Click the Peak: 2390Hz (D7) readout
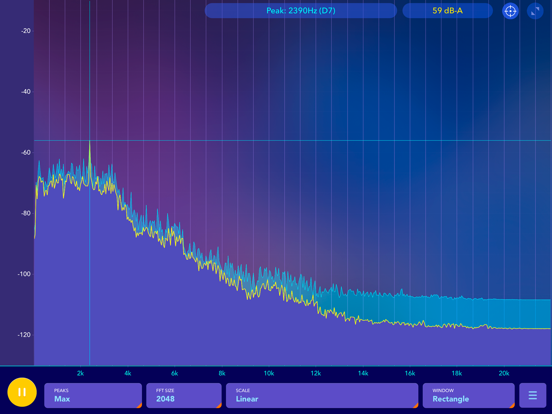 point(301,11)
